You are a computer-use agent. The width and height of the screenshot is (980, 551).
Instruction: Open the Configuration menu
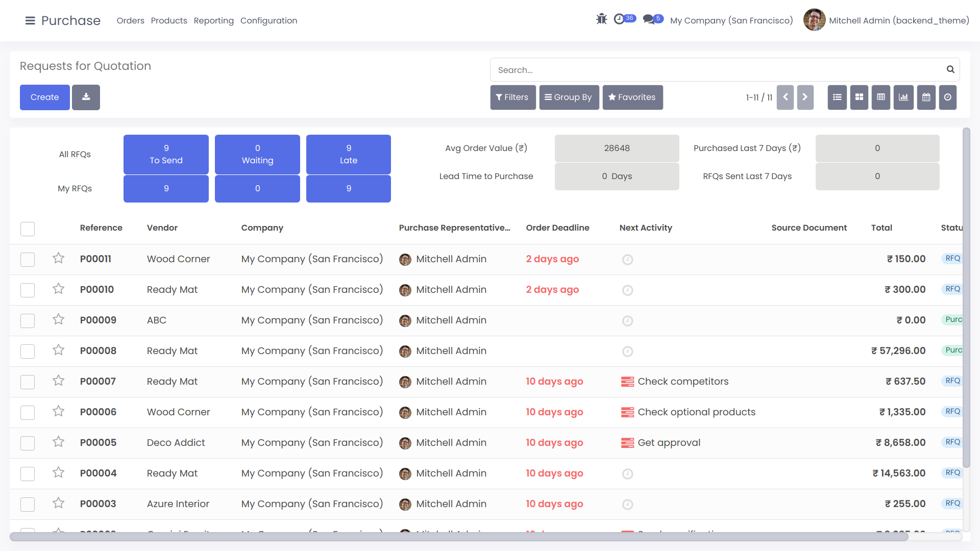pyautogui.click(x=268, y=20)
